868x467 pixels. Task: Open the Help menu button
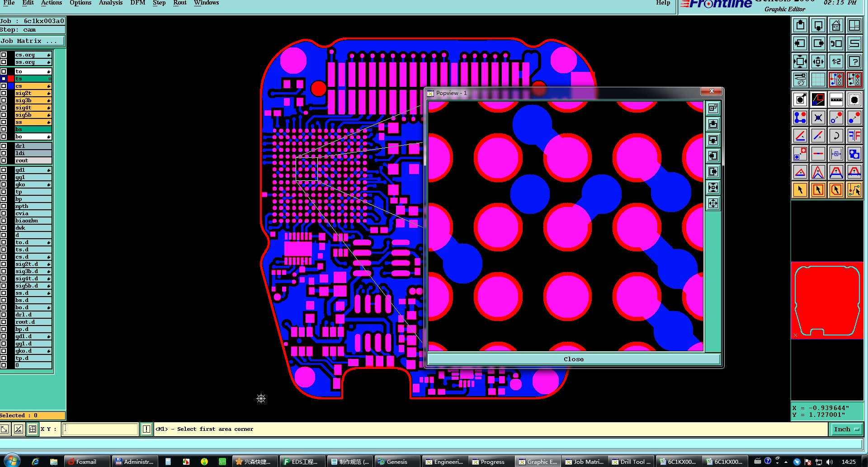click(x=663, y=3)
